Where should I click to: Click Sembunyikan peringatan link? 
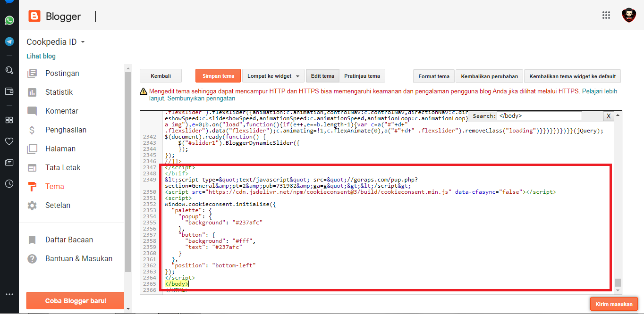[x=202, y=99]
